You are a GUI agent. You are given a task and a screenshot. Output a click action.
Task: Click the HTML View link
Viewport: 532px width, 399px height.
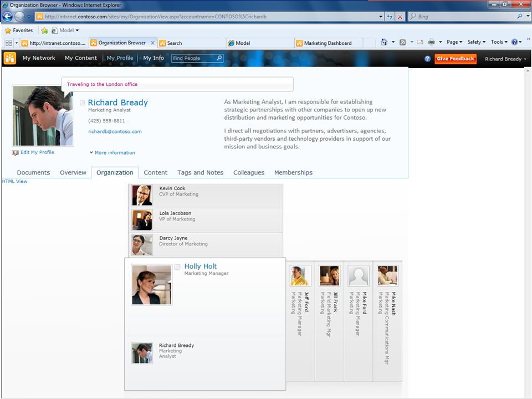click(x=14, y=181)
